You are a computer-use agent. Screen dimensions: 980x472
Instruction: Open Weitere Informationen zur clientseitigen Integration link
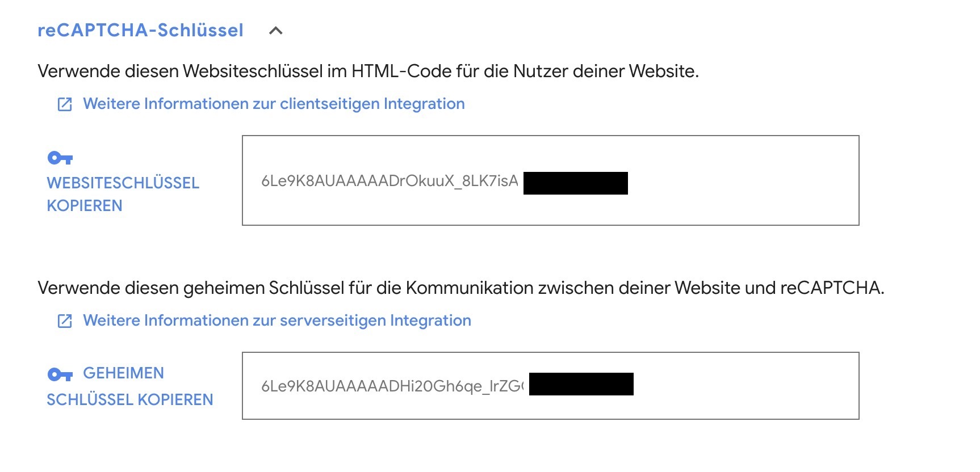[274, 104]
